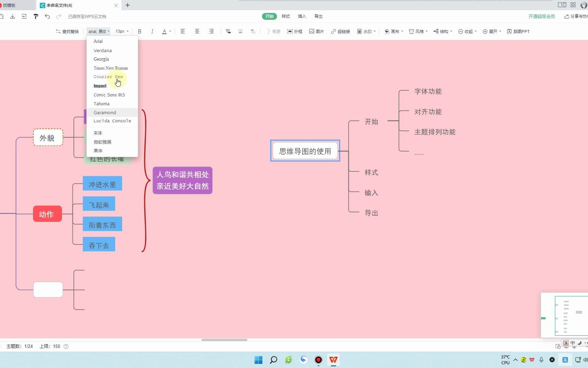Open the font family dropdown
This screenshot has height=368, width=588.
point(98,31)
